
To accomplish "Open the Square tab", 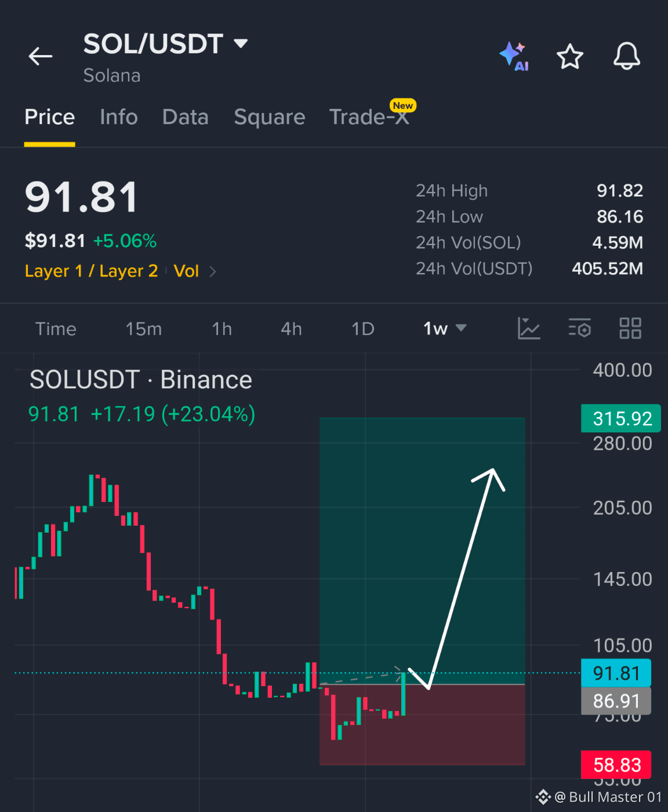I will pyautogui.click(x=270, y=117).
